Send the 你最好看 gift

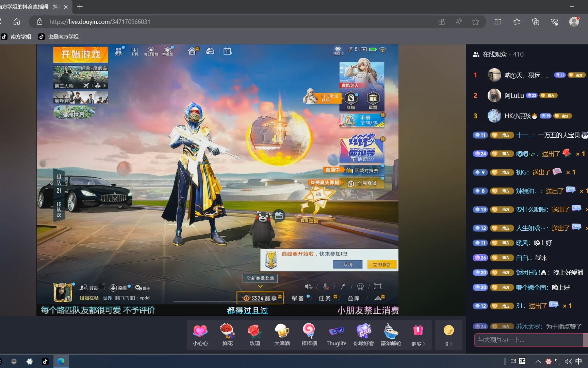coord(363,335)
